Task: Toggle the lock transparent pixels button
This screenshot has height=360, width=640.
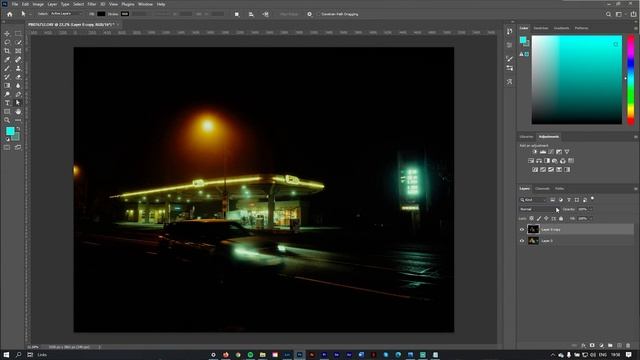Action: click(x=531, y=219)
